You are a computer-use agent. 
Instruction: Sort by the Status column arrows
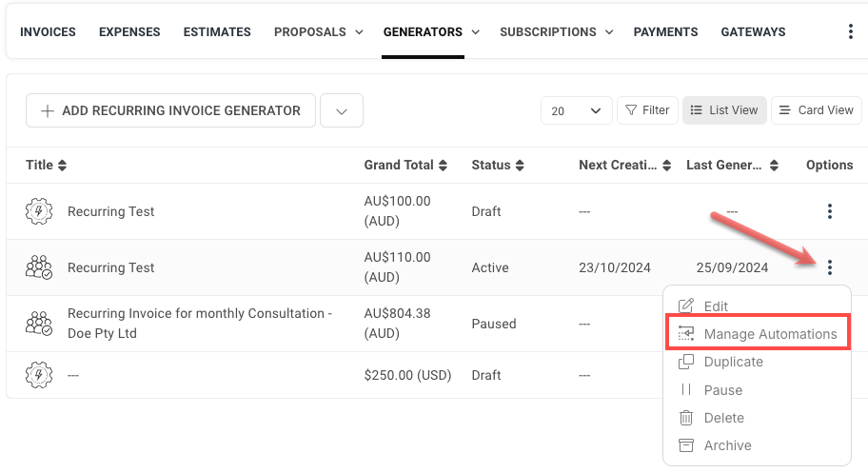(x=520, y=165)
